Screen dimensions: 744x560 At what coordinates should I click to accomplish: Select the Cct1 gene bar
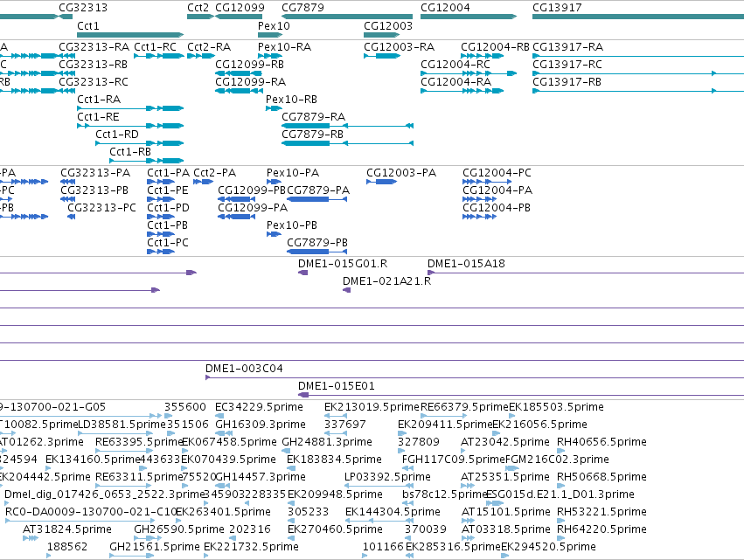click(x=130, y=35)
